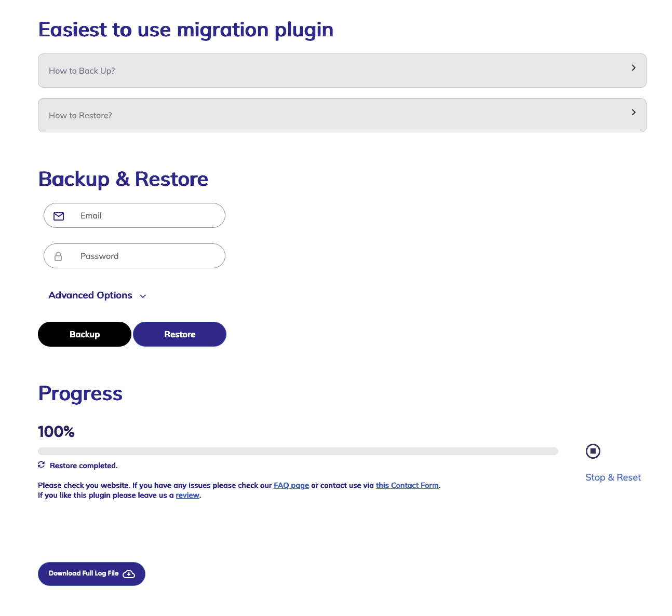Expand the How to Back Up chevron

tap(633, 68)
